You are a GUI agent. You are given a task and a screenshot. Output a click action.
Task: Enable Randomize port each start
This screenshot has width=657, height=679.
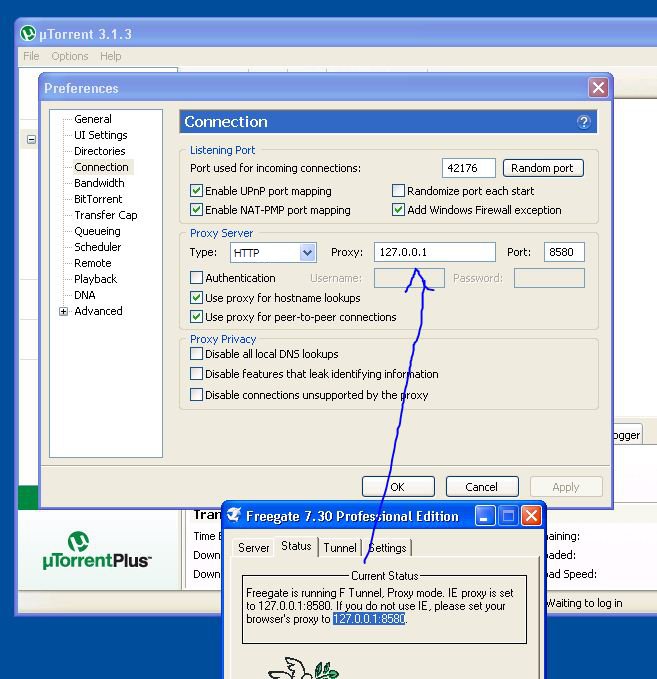[x=398, y=191]
